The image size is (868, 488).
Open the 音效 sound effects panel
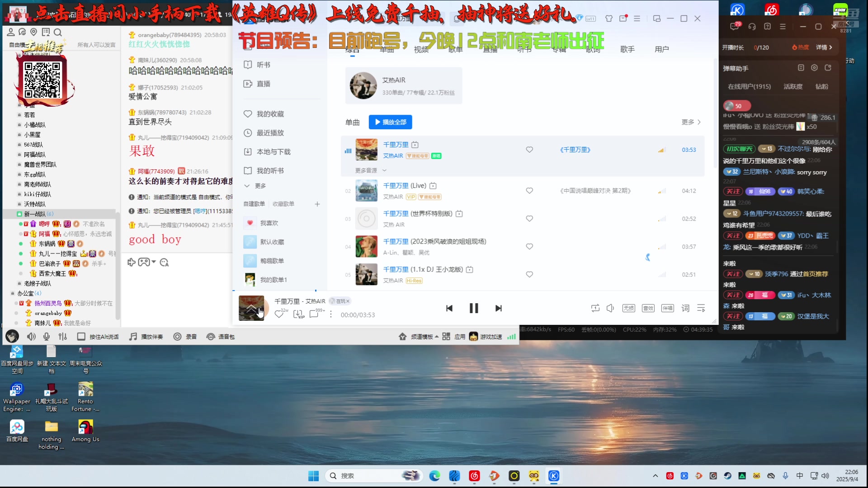point(648,308)
